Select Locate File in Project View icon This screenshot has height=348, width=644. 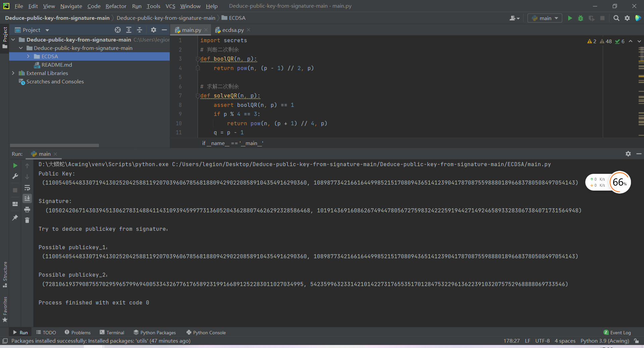[x=117, y=30]
